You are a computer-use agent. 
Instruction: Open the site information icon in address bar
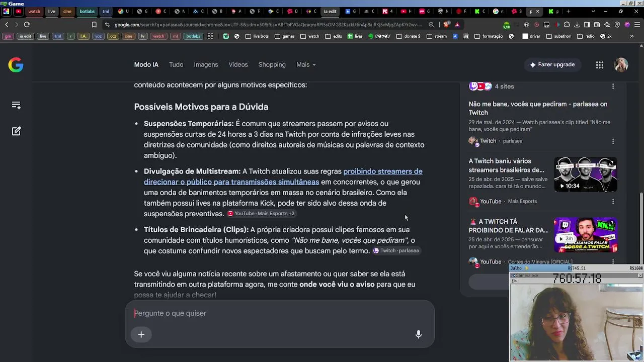click(x=107, y=24)
